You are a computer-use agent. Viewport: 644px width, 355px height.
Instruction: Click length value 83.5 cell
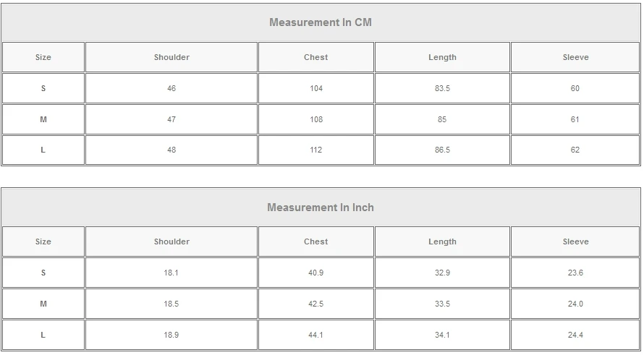pyautogui.click(x=442, y=88)
